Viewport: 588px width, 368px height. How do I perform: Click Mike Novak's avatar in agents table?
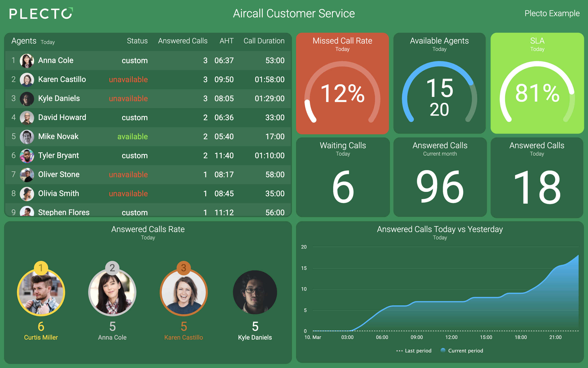click(x=27, y=137)
